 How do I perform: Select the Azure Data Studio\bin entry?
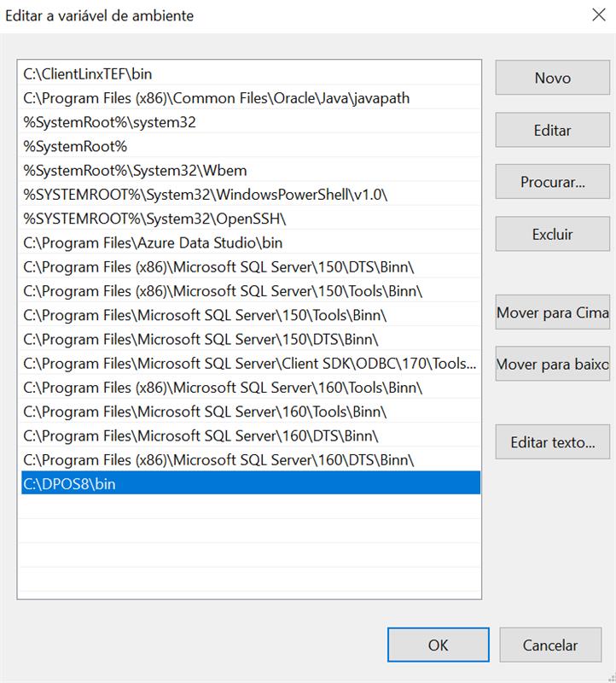pyautogui.click(x=153, y=242)
